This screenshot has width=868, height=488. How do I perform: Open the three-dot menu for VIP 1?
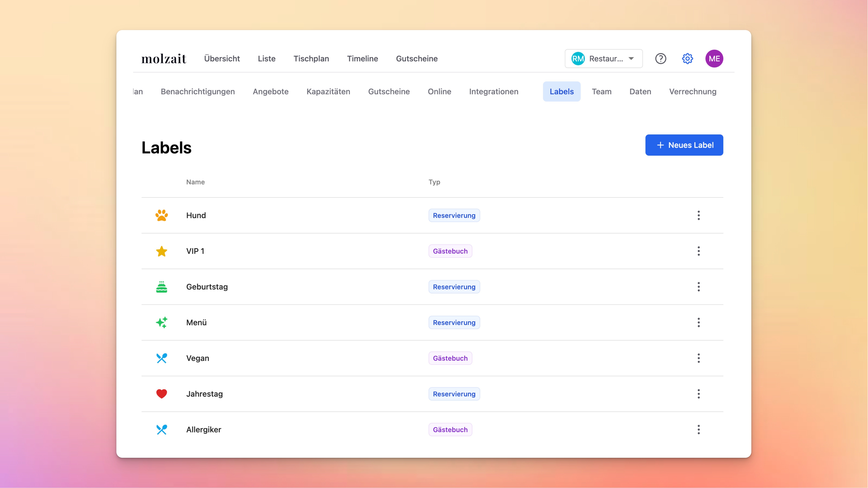pos(699,251)
